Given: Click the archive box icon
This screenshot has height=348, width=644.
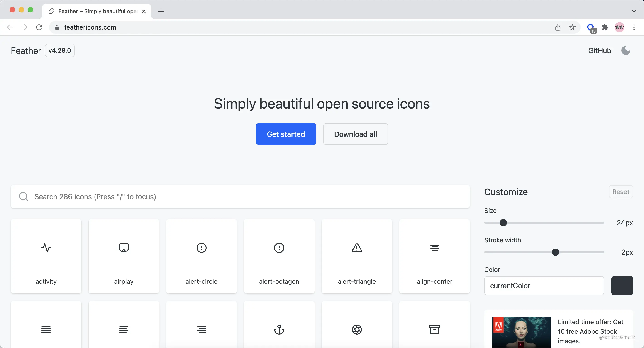Looking at the screenshot, I should (434, 329).
